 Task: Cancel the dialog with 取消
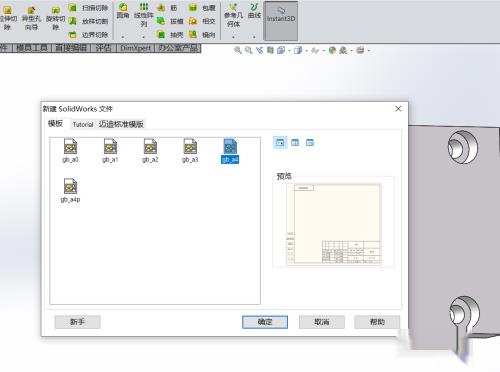[322, 322]
